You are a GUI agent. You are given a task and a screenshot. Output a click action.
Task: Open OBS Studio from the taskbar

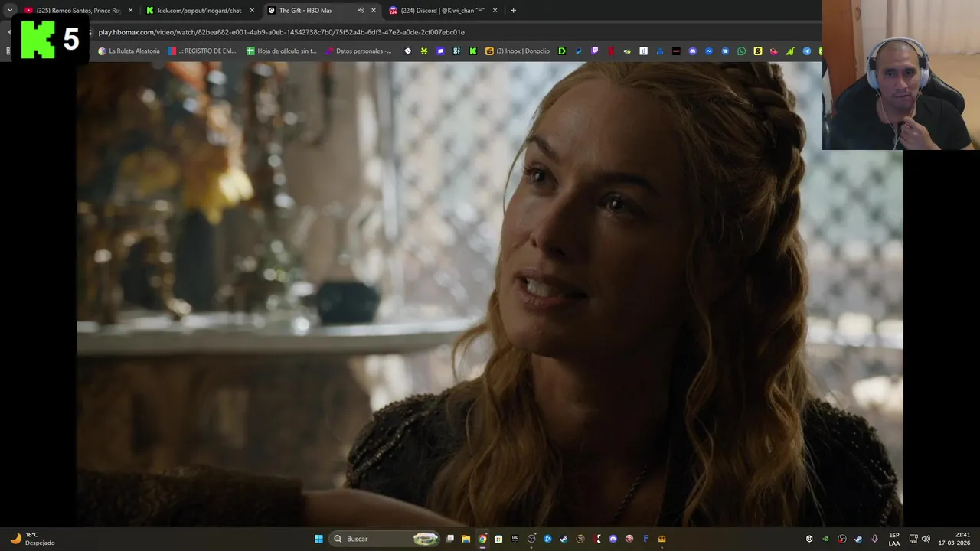click(531, 539)
